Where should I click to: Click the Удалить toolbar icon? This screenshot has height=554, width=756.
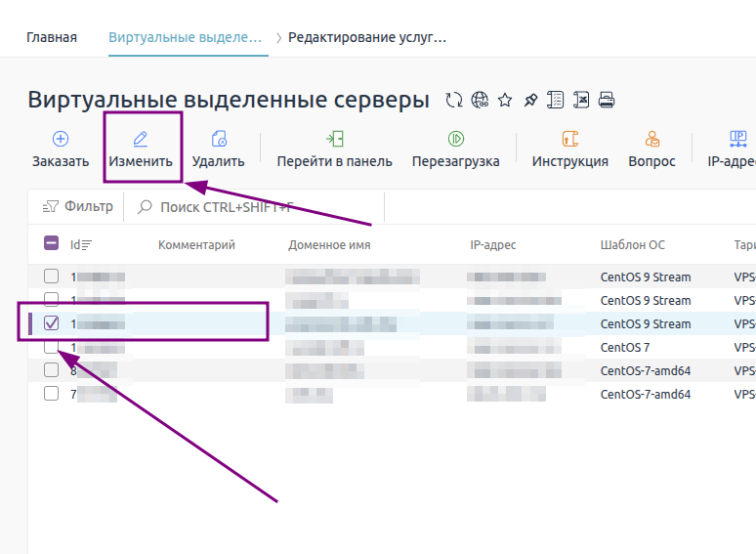[x=219, y=139]
